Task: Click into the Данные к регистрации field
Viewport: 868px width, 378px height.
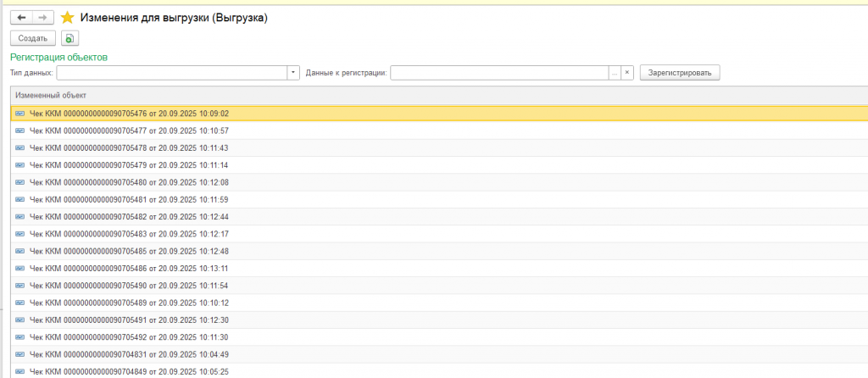Action: tap(499, 73)
